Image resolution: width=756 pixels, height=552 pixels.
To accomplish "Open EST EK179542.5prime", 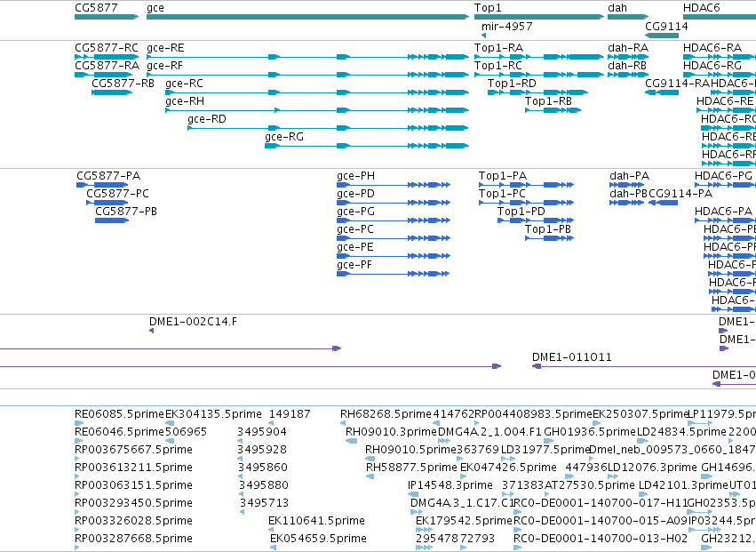I will pyautogui.click(x=464, y=522).
